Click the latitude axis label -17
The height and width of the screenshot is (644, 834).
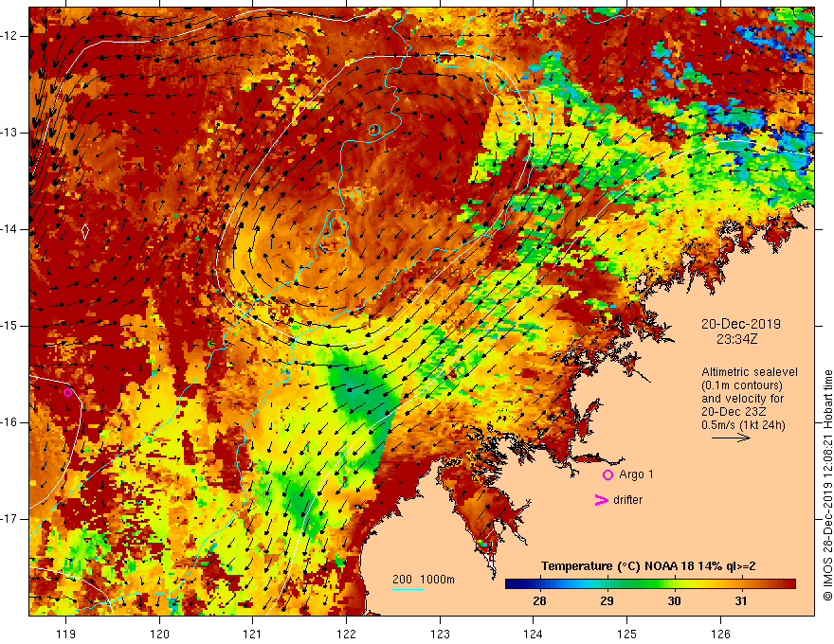[9, 519]
